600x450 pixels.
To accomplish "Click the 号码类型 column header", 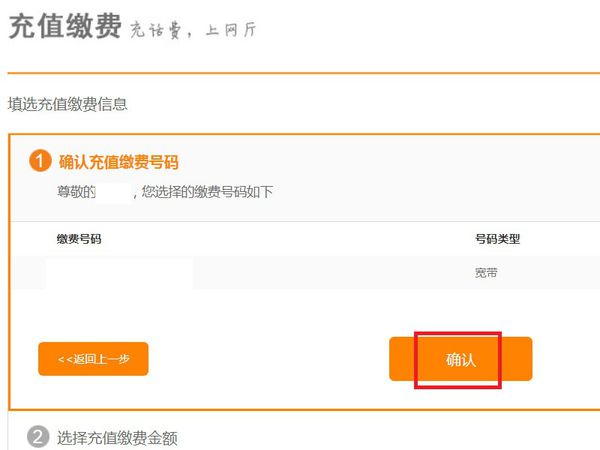I will pyautogui.click(x=497, y=239).
